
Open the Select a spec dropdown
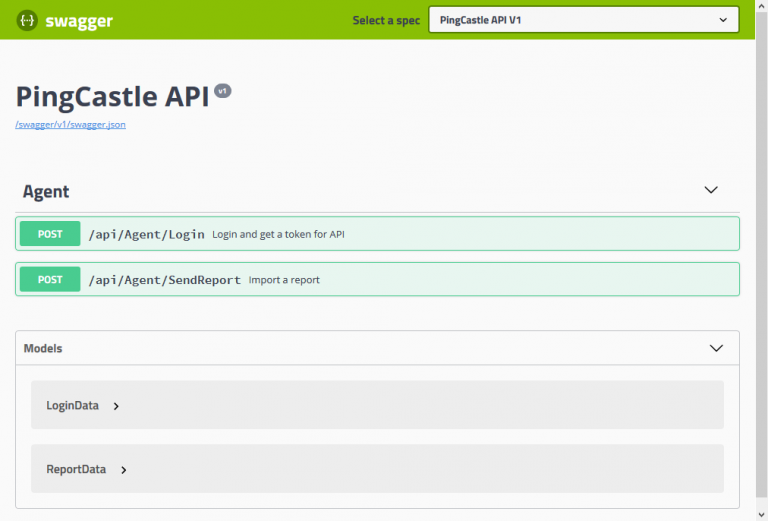583,20
